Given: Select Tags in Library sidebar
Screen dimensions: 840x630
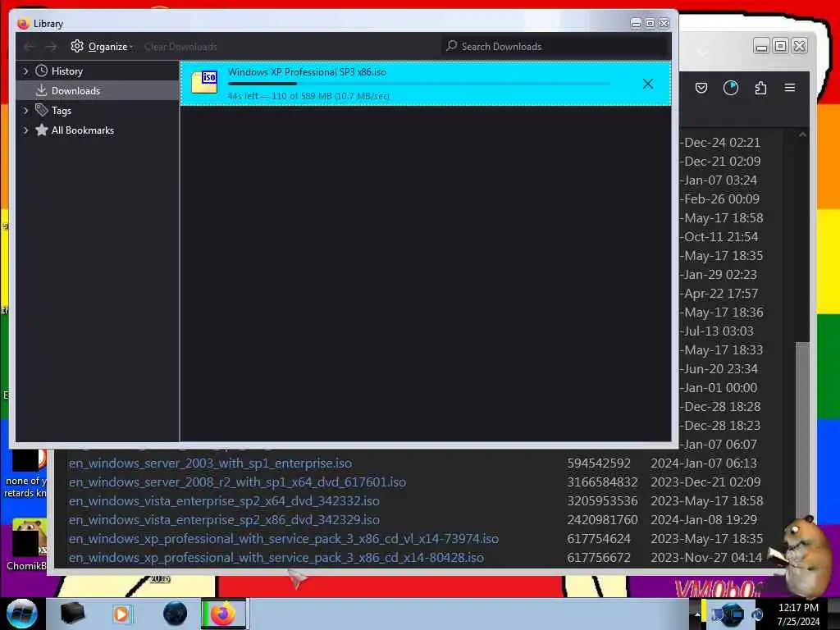Looking at the screenshot, I should coord(61,111).
